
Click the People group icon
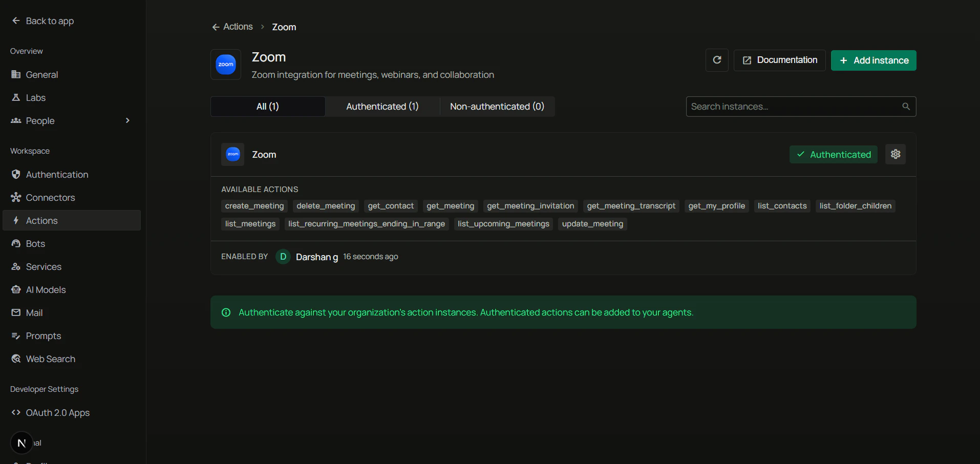(16, 120)
